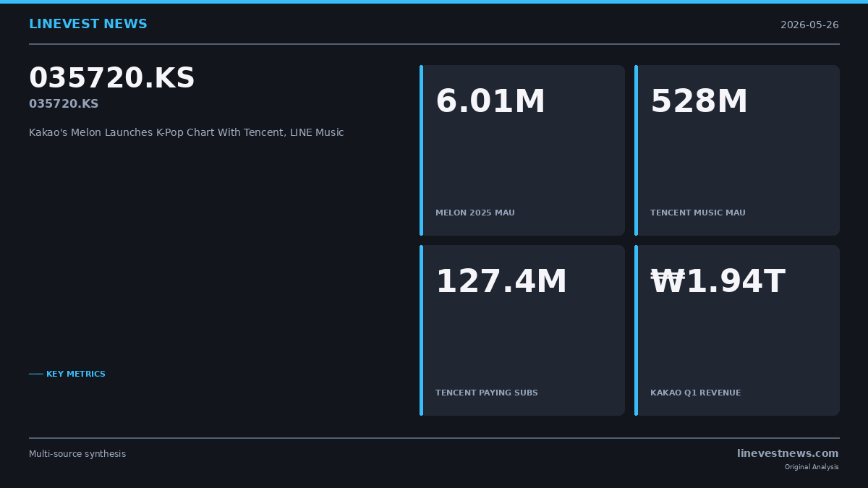Click the 127.4M metric value
This screenshot has width=868, height=488.
(501, 282)
